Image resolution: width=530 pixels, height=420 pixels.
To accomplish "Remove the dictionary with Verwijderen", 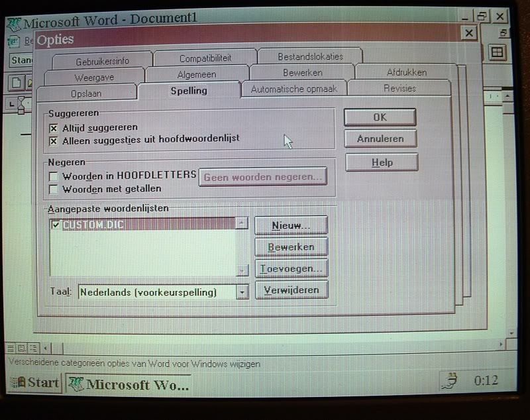I will click(291, 290).
